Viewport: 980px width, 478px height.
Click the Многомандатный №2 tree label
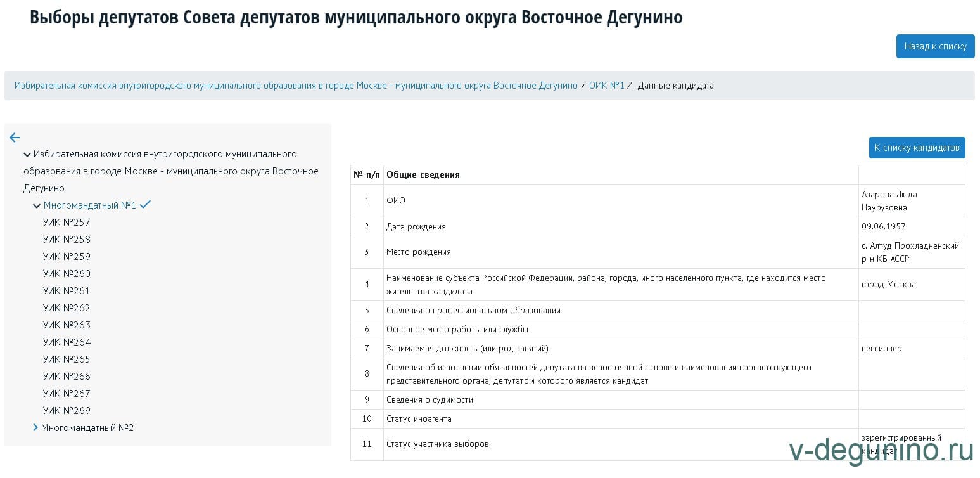(x=87, y=428)
